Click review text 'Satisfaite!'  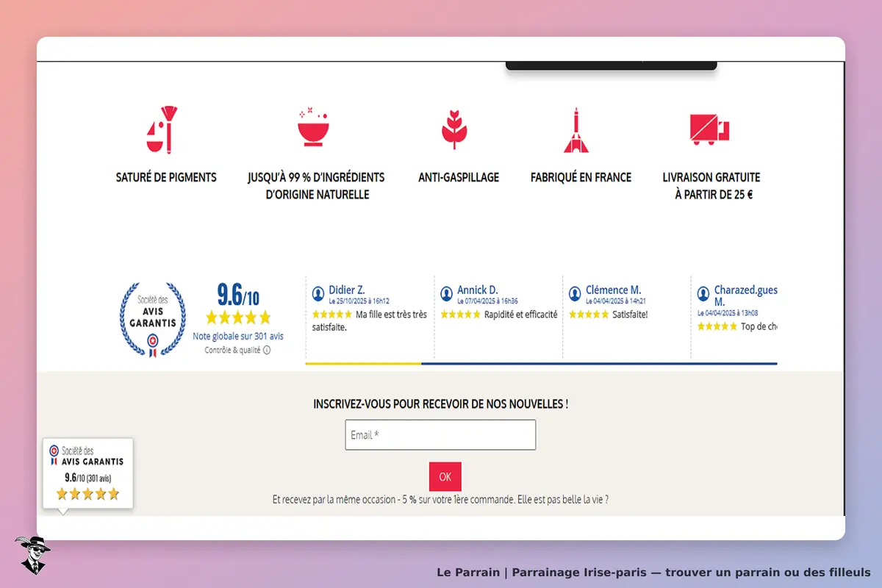click(x=630, y=315)
